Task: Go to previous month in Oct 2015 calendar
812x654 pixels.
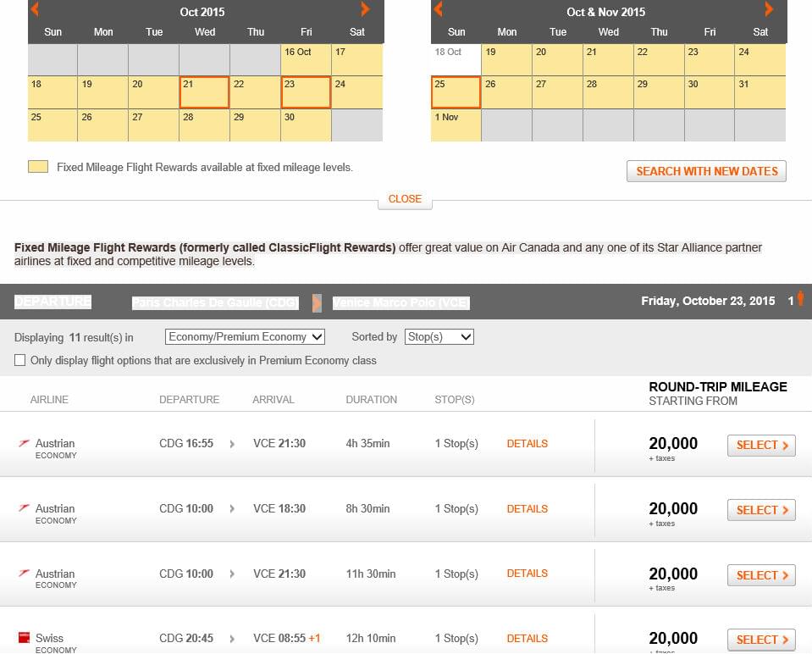Action: 36,8
